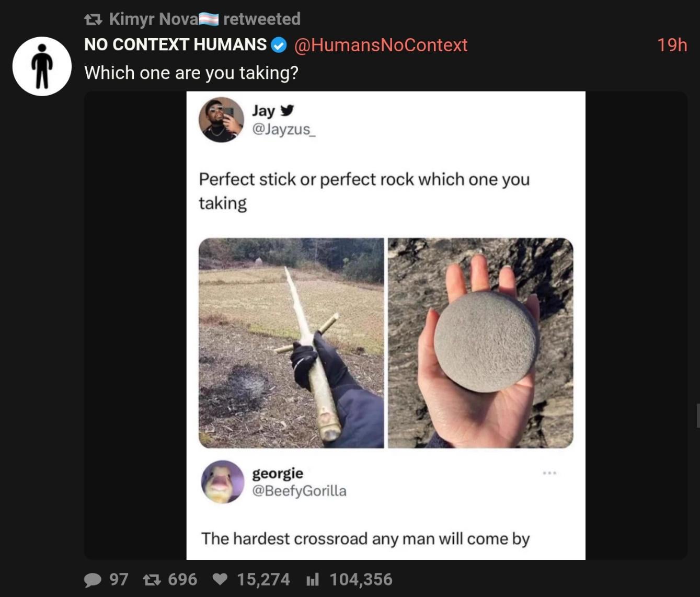The height and width of the screenshot is (597, 700).
Task: Click the @Jayzus_ handle
Action: tap(284, 129)
